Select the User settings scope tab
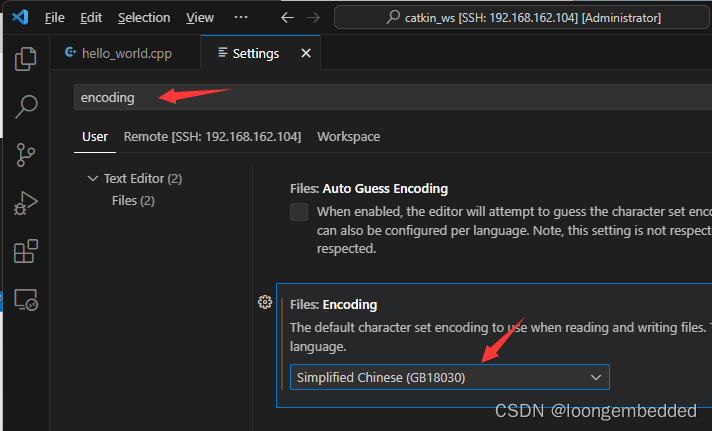712x431 pixels. pos(95,137)
